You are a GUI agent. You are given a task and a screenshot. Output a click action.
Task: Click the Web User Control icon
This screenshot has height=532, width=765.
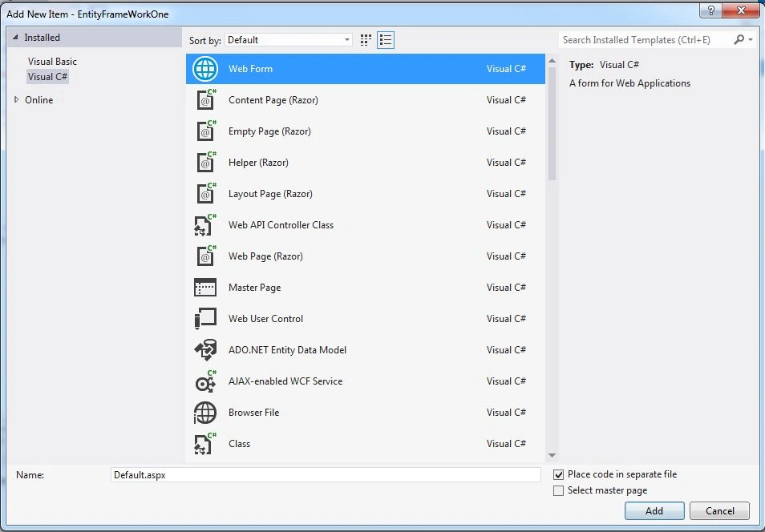205,318
